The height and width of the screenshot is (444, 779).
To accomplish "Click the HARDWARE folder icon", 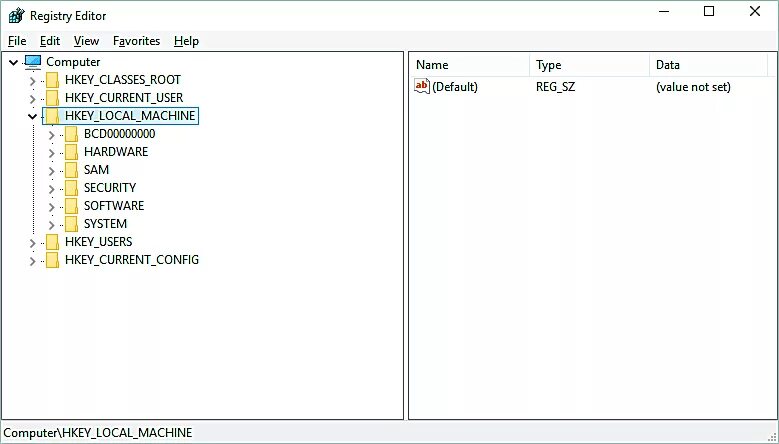I will tap(72, 152).
